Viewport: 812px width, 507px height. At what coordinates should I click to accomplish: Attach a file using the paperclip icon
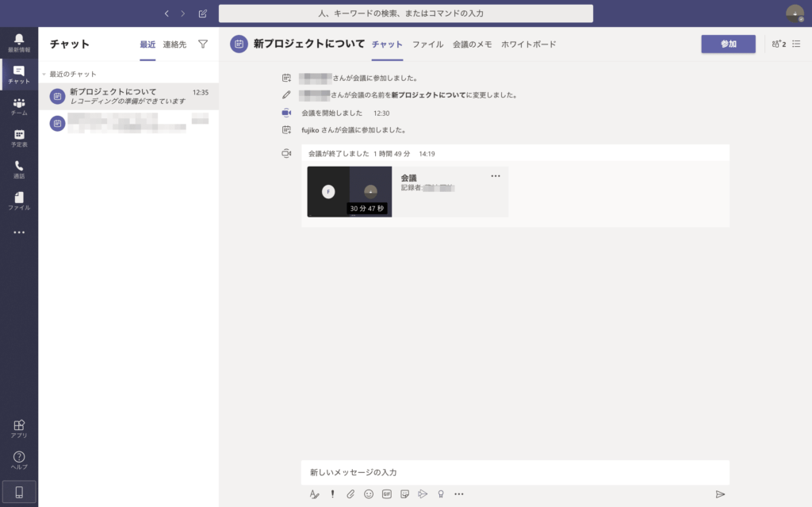(350, 494)
